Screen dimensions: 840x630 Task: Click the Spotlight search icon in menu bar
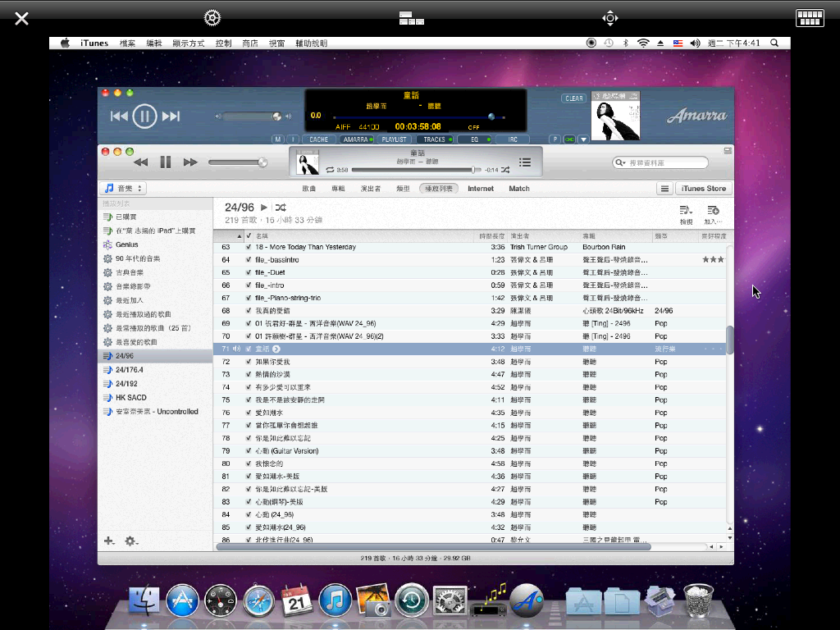coord(774,43)
